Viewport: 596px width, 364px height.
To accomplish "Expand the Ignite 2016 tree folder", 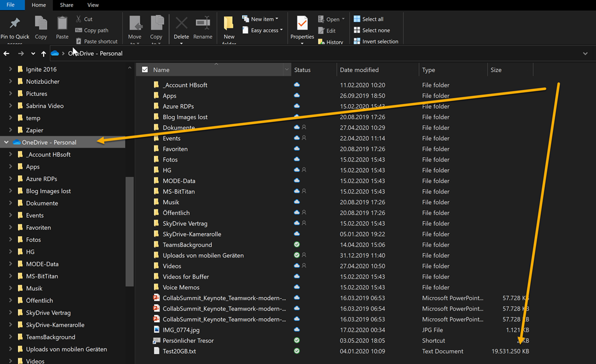I will tap(10, 69).
